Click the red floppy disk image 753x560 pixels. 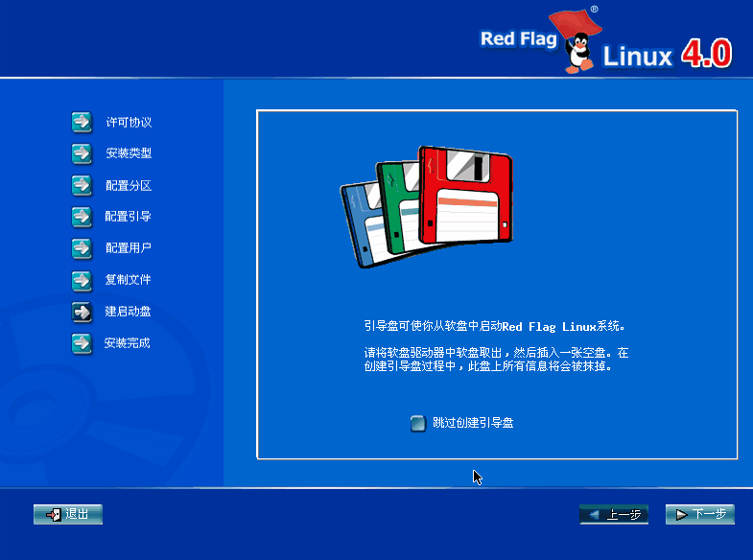tap(465, 195)
